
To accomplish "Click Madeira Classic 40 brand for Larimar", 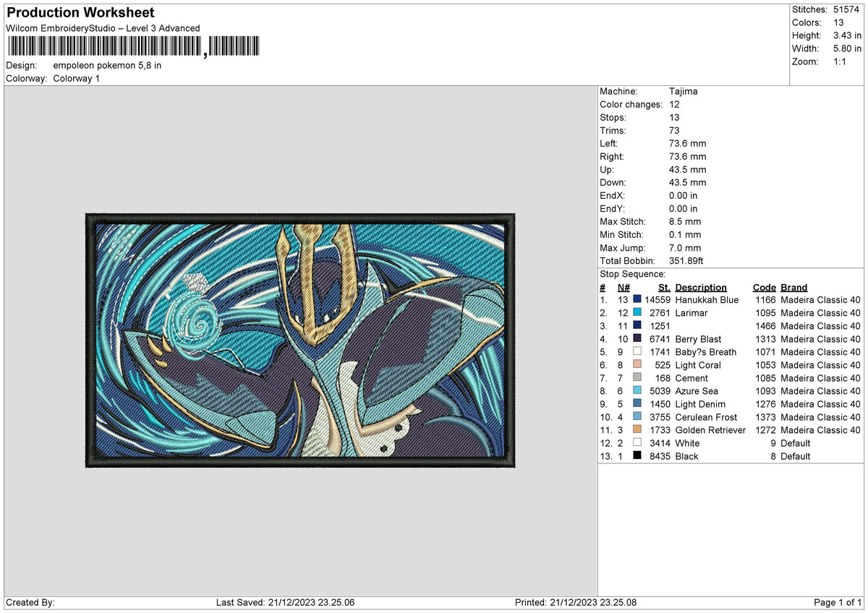I will pyautogui.click(x=820, y=313).
